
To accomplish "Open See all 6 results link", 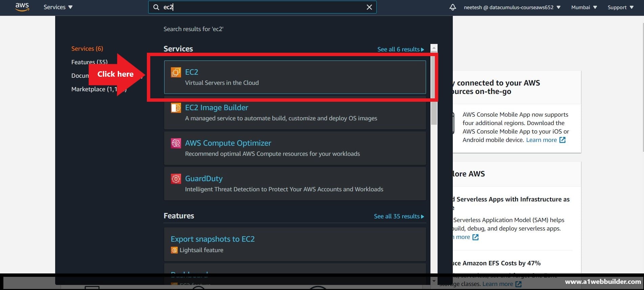I will [401, 49].
